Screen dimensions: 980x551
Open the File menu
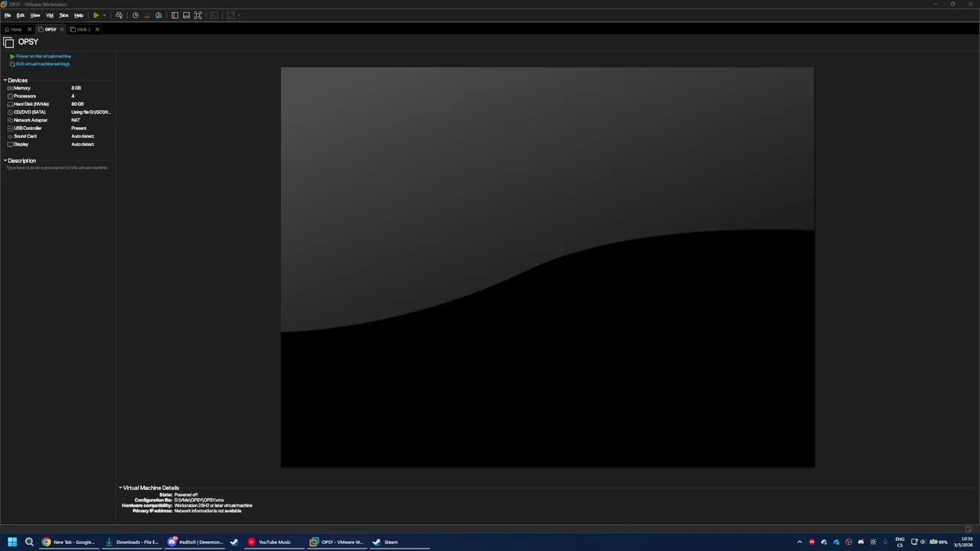pyautogui.click(x=8, y=15)
